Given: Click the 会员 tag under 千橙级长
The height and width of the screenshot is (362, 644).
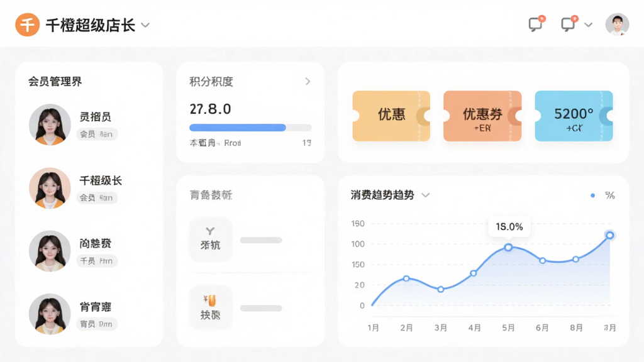Looking at the screenshot, I should pos(97,198).
